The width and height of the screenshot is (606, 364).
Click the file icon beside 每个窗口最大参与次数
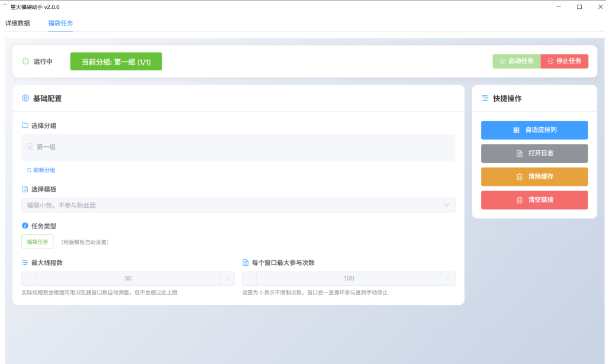pos(246,262)
